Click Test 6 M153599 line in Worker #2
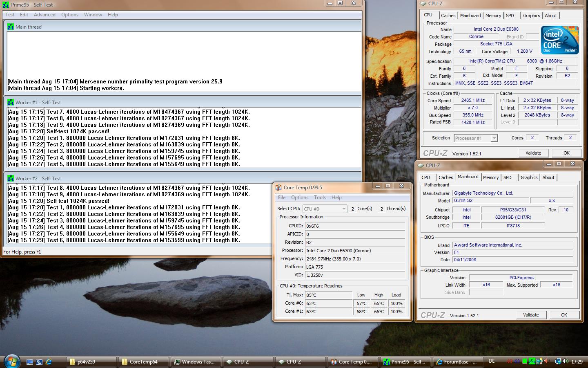The image size is (588, 368). (x=124, y=240)
